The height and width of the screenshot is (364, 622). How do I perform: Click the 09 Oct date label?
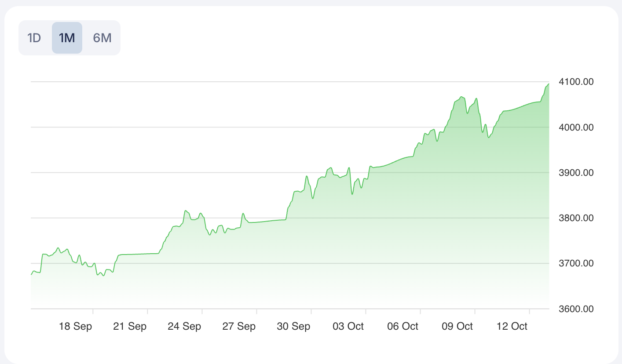point(457,326)
